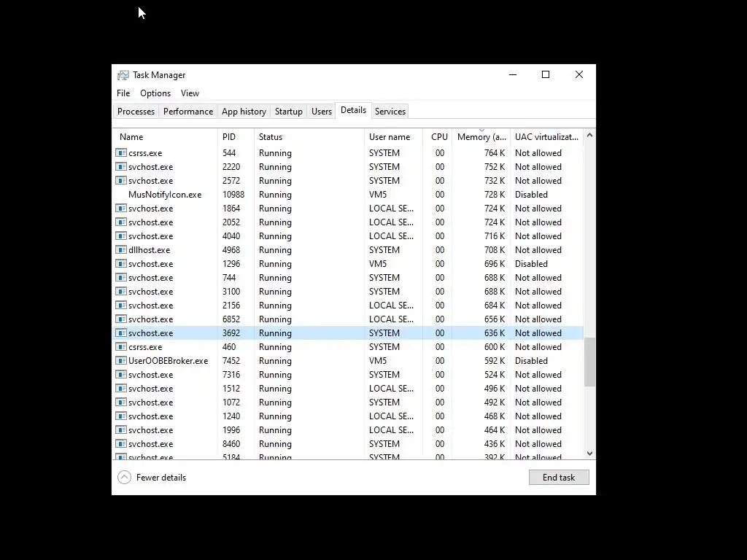Sort by the PID column header
Viewport: 747px width, 560px height.
point(236,136)
